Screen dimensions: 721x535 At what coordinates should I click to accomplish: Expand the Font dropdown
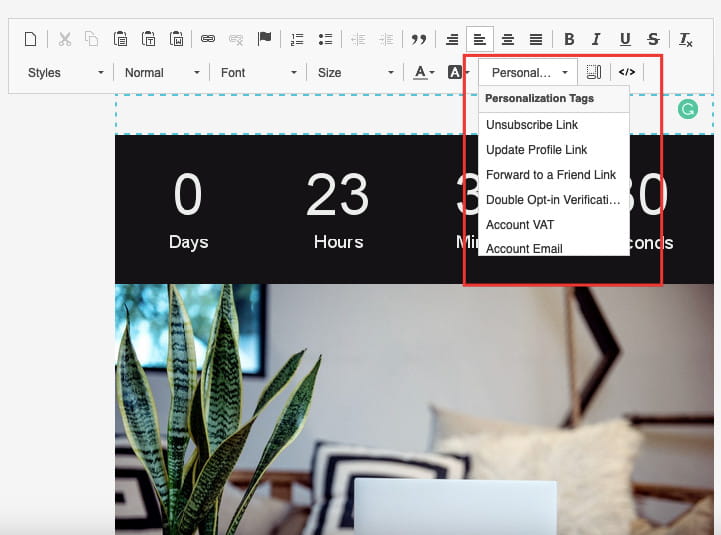click(258, 73)
